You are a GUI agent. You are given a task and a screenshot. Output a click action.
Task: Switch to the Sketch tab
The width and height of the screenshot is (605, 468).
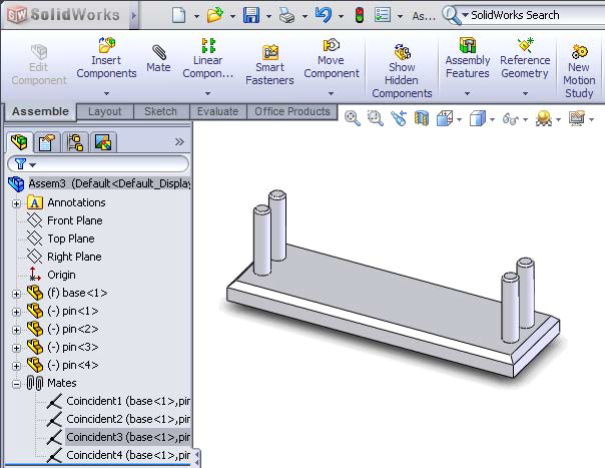click(x=160, y=112)
